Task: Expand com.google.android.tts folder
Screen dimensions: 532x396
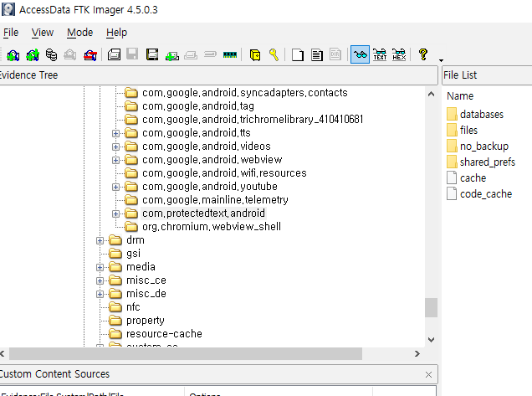Action: pos(115,133)
